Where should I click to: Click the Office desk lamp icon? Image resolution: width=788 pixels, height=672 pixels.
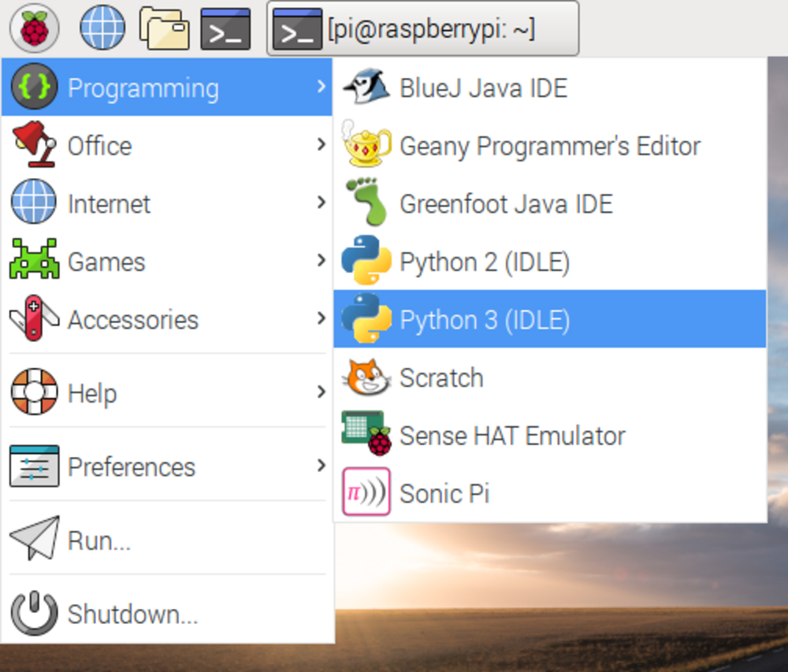34,145
